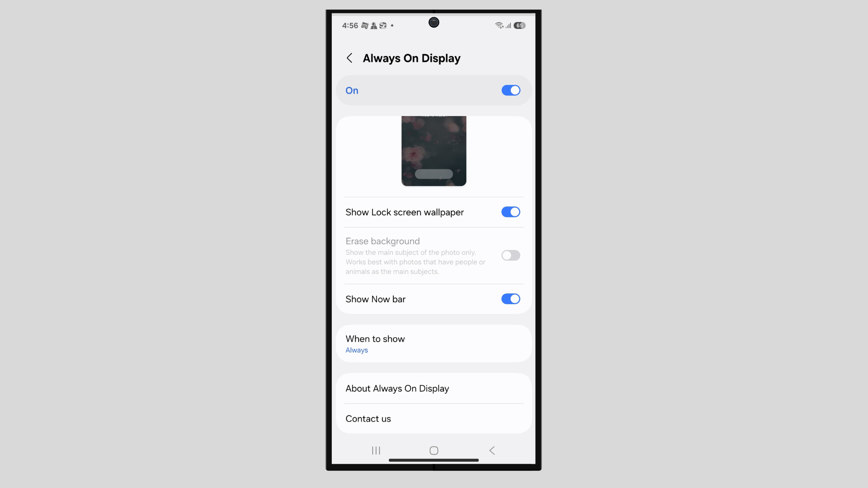
Task: Tap the home navigation button
Action: tap(434, 450)
